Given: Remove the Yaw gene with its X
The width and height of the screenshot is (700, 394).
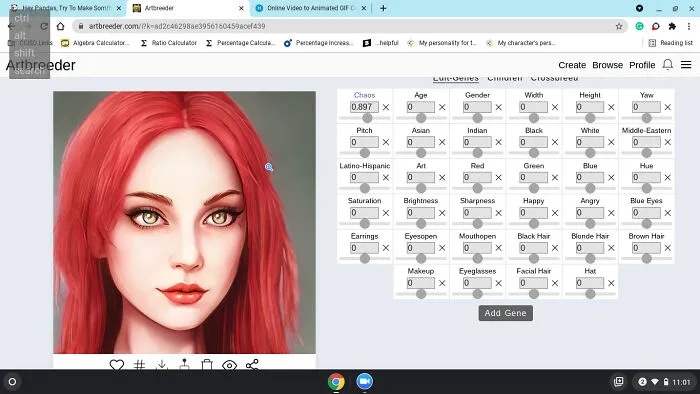Looking at the screenshot, I should (x=667, y=107).
